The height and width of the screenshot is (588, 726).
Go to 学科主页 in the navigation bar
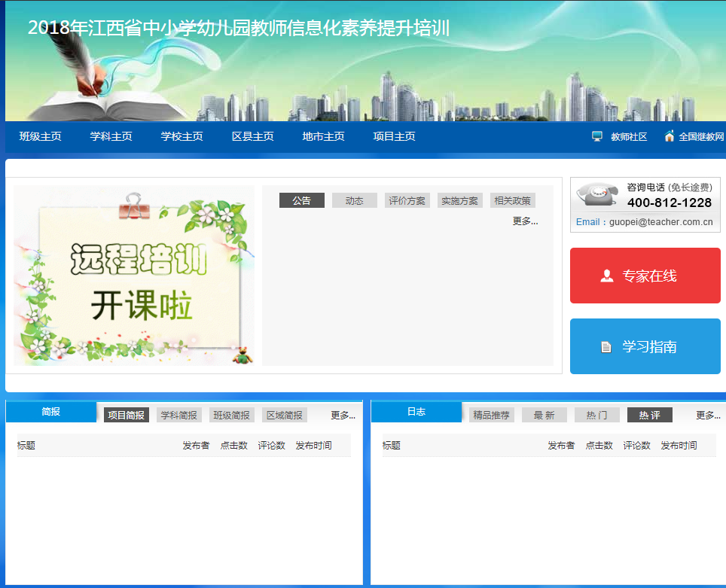[x=111, y=136]
